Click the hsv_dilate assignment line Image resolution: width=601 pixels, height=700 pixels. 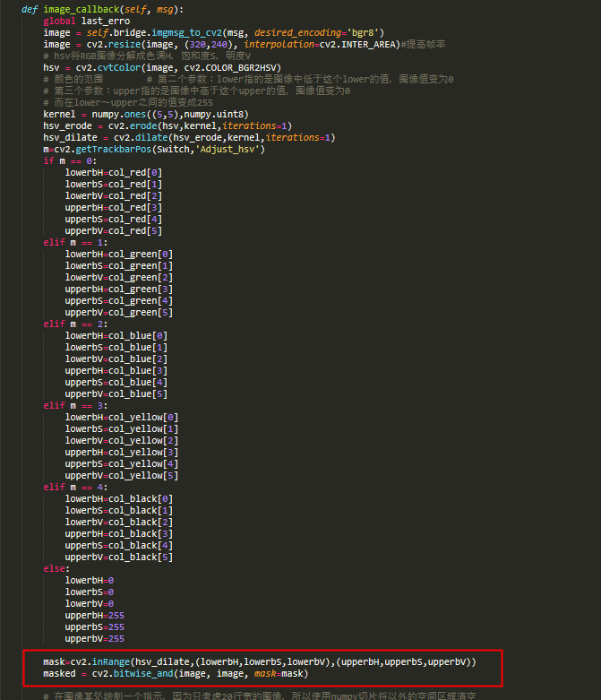click(189, 137)
